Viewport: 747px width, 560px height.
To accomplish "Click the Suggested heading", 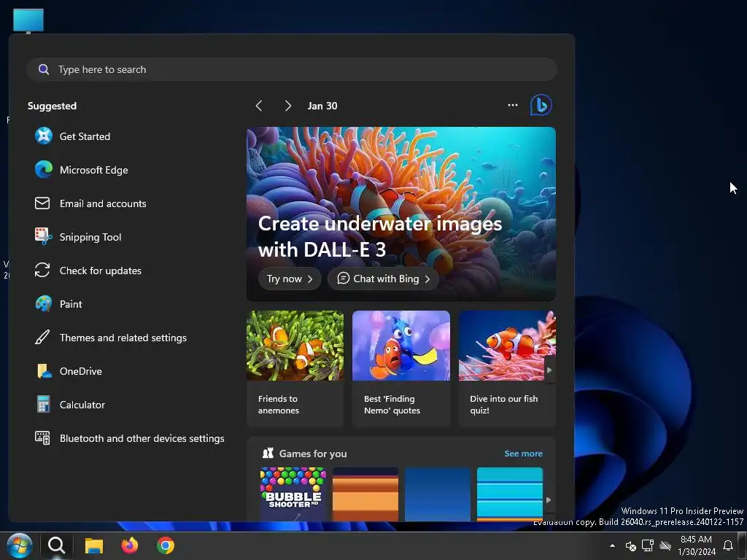I will click(52, 106).
